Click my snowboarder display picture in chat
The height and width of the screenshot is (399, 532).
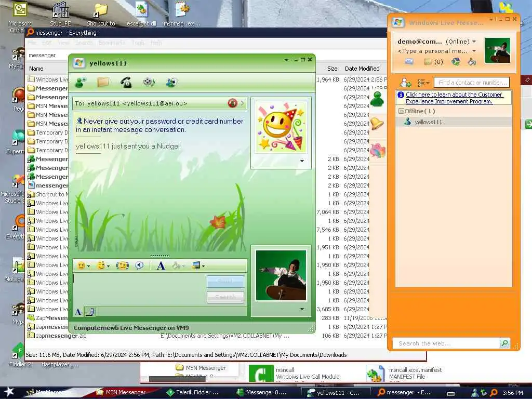[x=281, y=275]
